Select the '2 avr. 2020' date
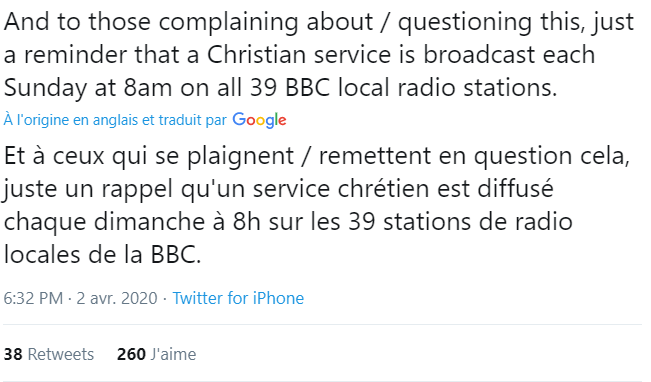651x382 pixels. [x=117, y=298]
